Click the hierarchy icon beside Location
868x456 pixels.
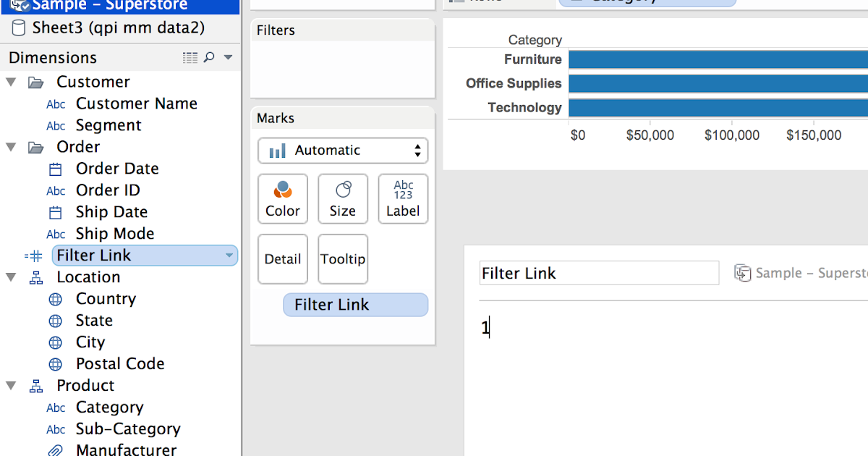coord(36,276)
